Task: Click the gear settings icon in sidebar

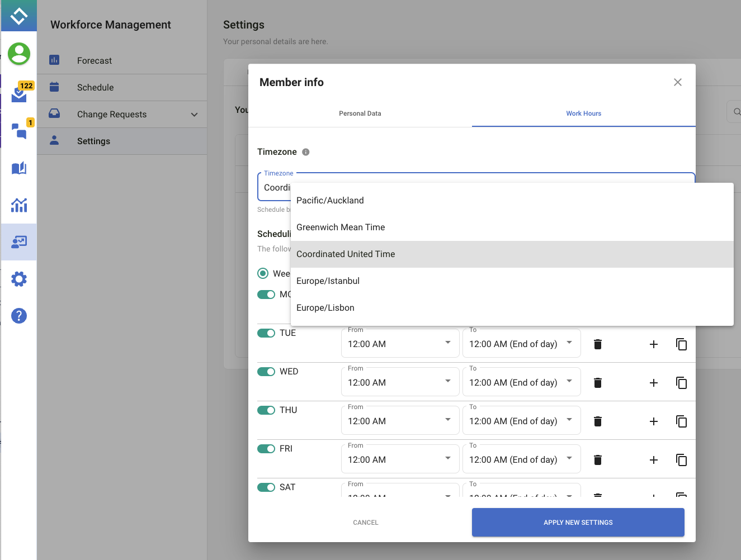Action: pos(19,279)
